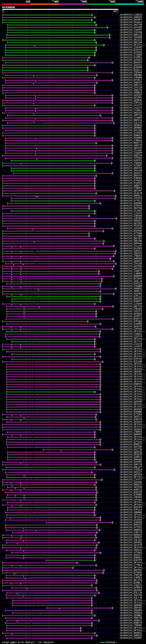Screen dimensions: 146x644
Task: Select hit label UniRef100_C7Z8K5
Action: point(131,55)
